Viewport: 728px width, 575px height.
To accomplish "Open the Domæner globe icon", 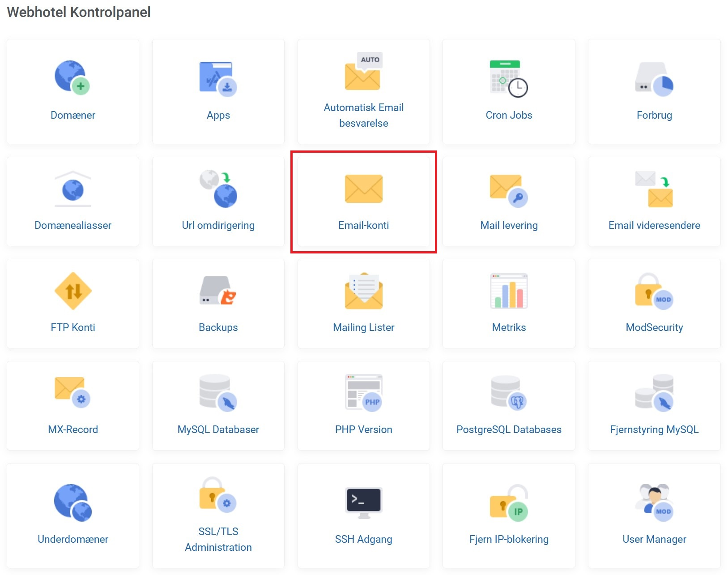I will tap(72, 77).
